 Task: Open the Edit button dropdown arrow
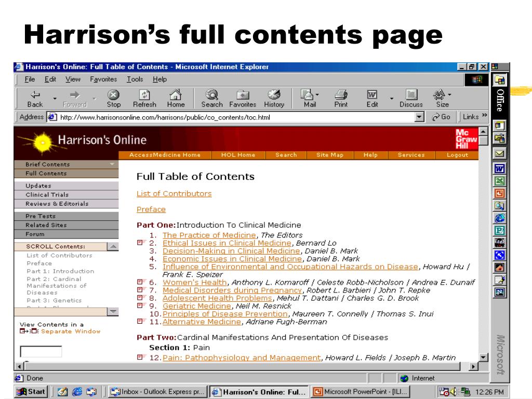(x=392, y=98)
